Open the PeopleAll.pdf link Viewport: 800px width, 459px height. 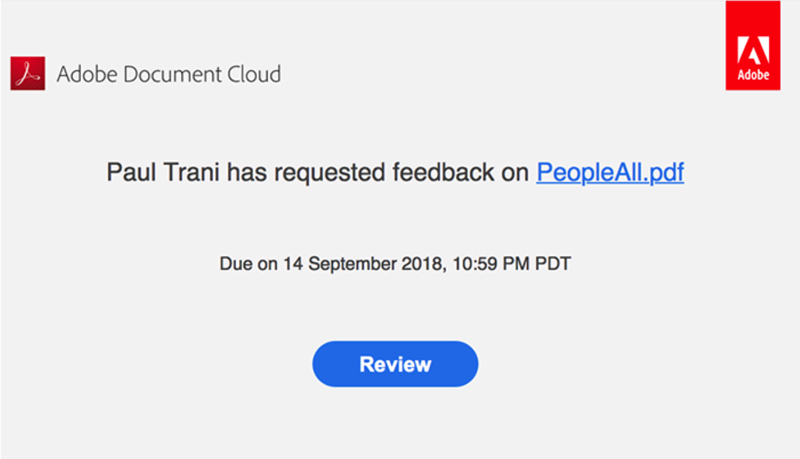610,173
